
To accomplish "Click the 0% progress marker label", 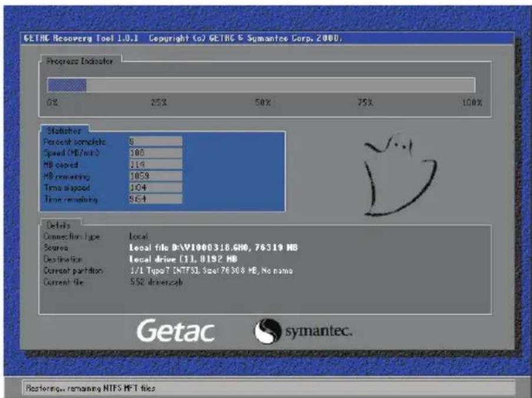I will coord(52,102).
